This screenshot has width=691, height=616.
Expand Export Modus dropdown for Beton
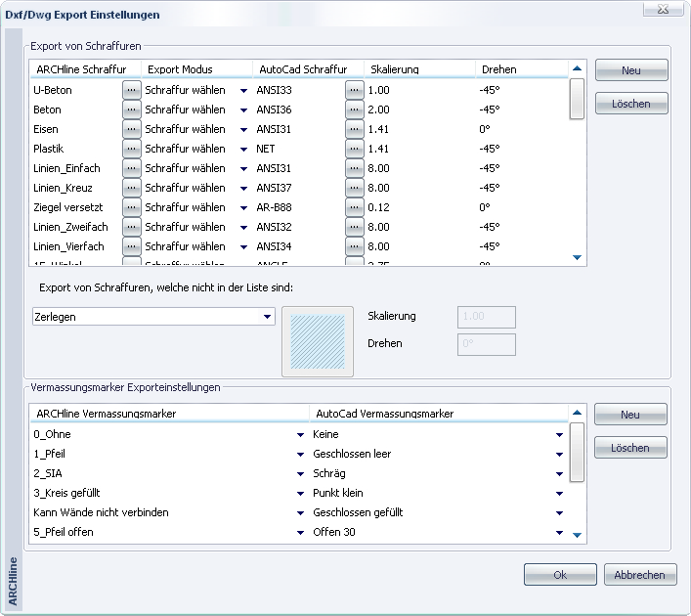(x=243, y=110)
